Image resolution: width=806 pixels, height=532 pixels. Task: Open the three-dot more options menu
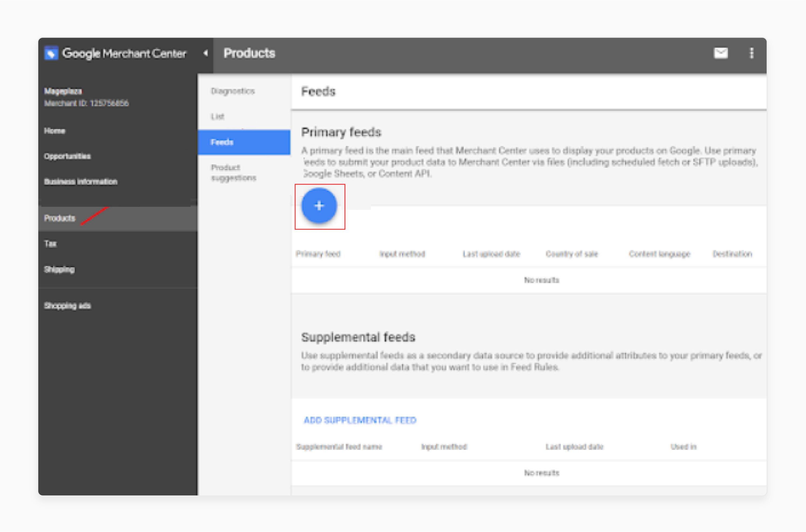click(751, 53)
